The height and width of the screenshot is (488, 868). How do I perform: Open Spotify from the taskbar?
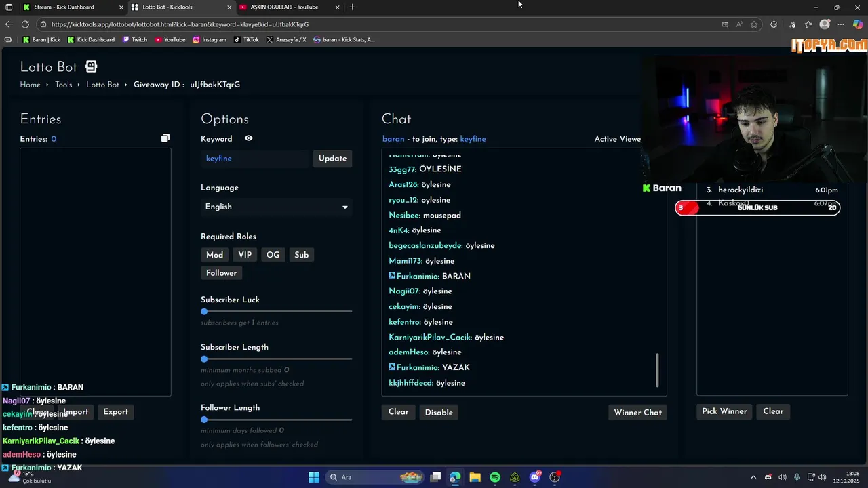[x=495, y=477]
